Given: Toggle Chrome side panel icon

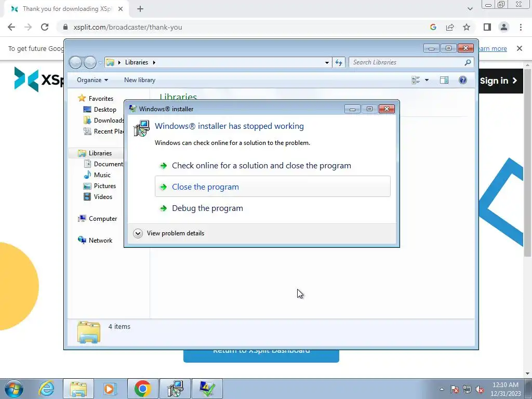Looking at the screenshot, I should 487,27.
